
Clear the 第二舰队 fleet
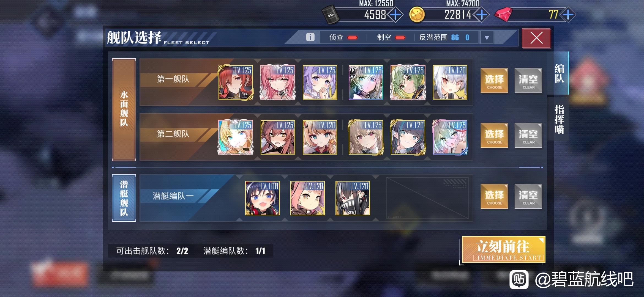528,136
